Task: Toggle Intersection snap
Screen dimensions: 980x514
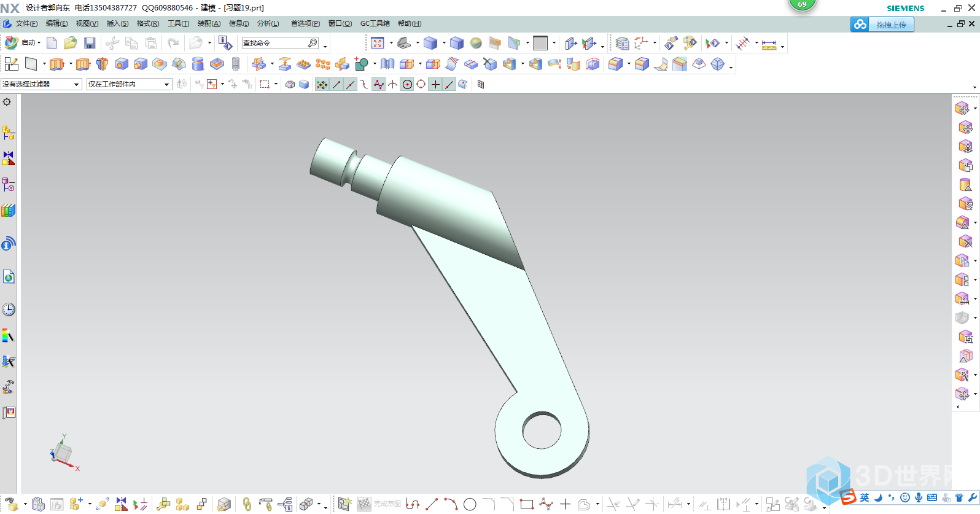Action: click(x=393, y=84)
